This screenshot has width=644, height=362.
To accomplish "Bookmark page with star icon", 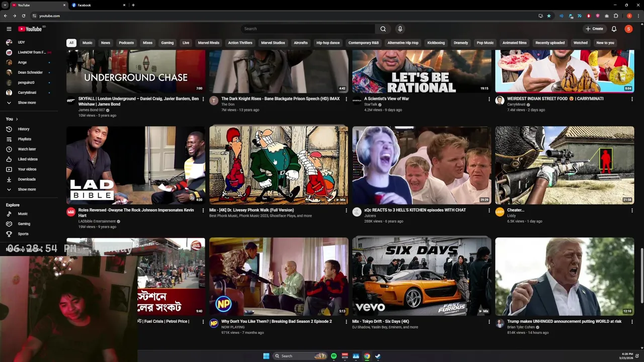I will click(x=549, y=16).
